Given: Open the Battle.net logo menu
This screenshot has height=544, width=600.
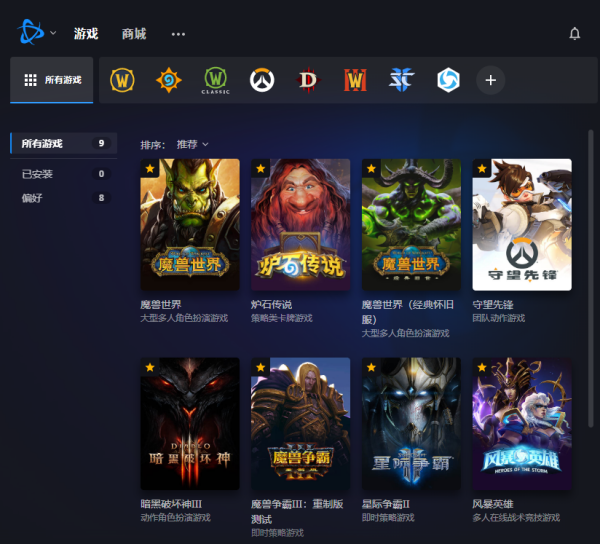Looking at the screenshot, I should point(31,32).
